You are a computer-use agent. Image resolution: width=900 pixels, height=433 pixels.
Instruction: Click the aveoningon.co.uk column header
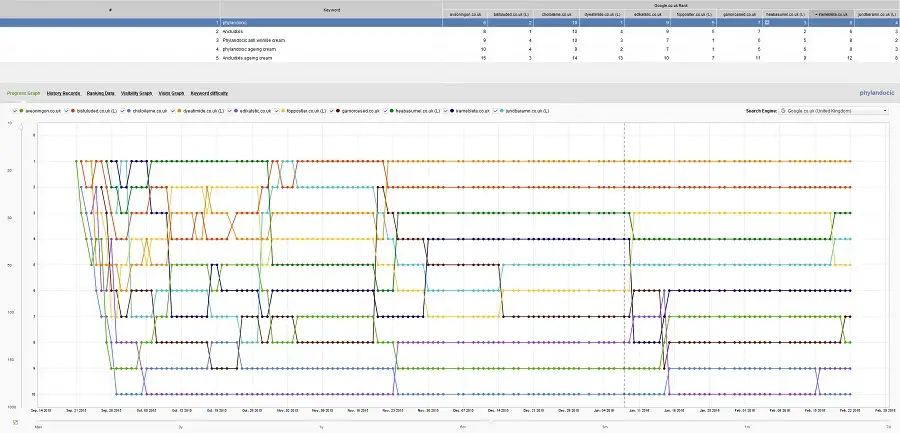pos(465,13)
